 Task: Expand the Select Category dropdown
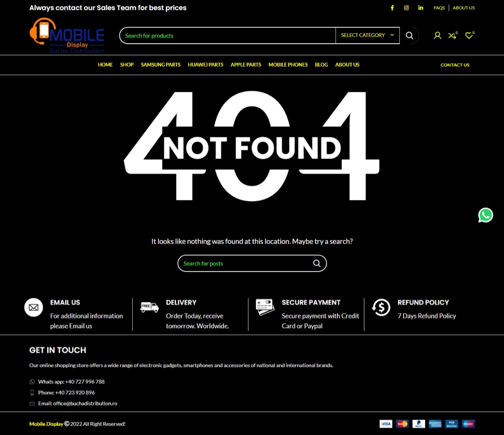pos(367,36)
